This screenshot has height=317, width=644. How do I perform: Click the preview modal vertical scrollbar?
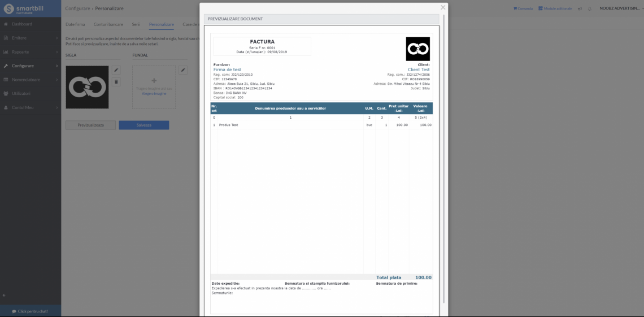point(443,158)
